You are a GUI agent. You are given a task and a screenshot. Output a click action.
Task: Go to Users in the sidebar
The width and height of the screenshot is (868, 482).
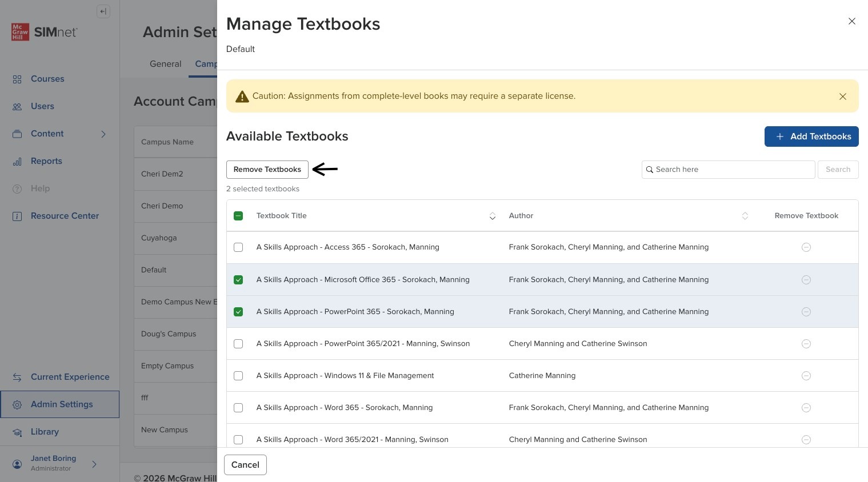click(x=42, y=106)
